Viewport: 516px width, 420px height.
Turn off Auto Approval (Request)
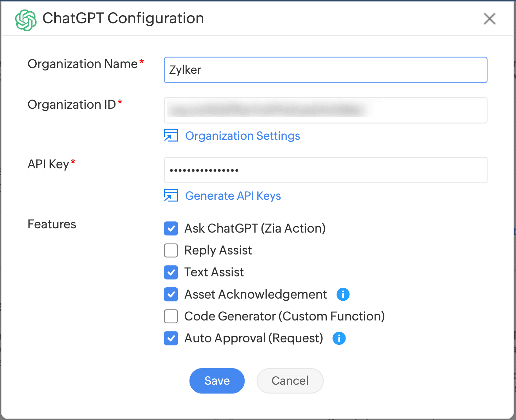(x=171, y=338)
